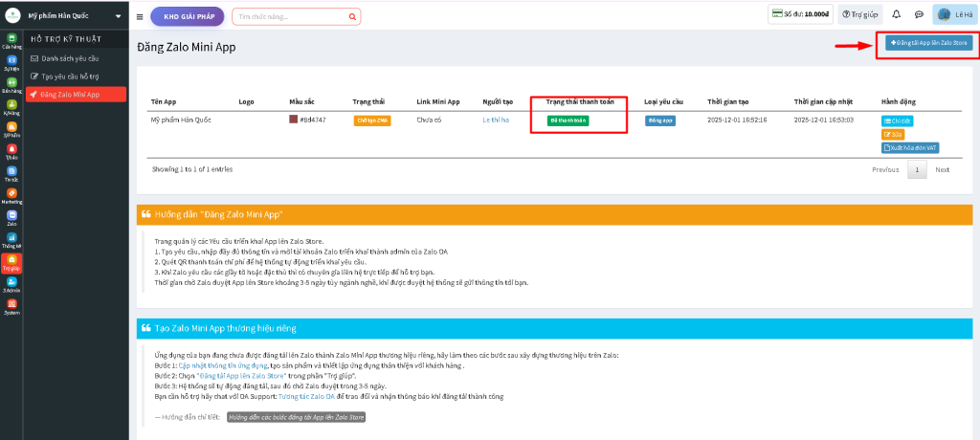
Task: Open the Marketing sidebar icon
Action: [11, 196]
